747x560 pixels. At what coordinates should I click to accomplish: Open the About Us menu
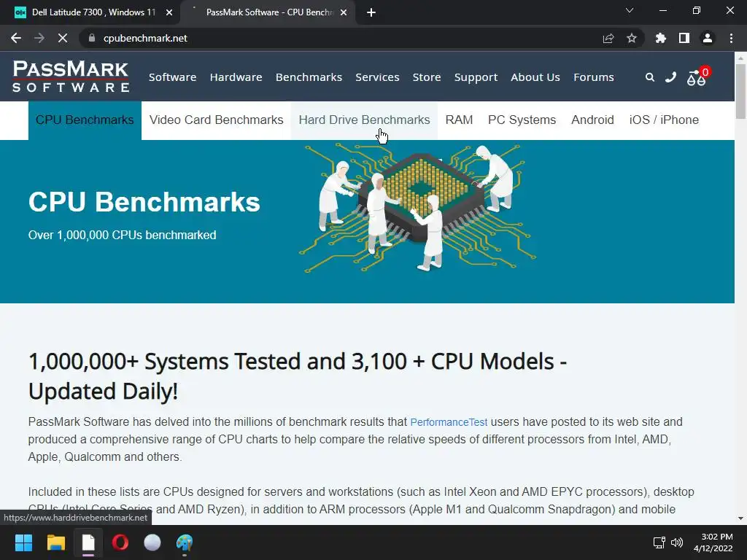coord(535,77)
